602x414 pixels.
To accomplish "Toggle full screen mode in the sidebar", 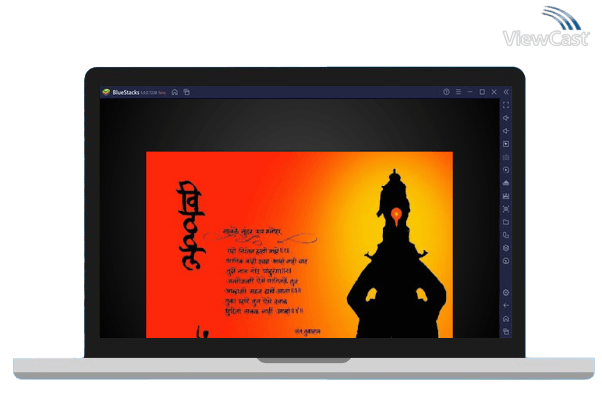I will [x=506, y=105].
